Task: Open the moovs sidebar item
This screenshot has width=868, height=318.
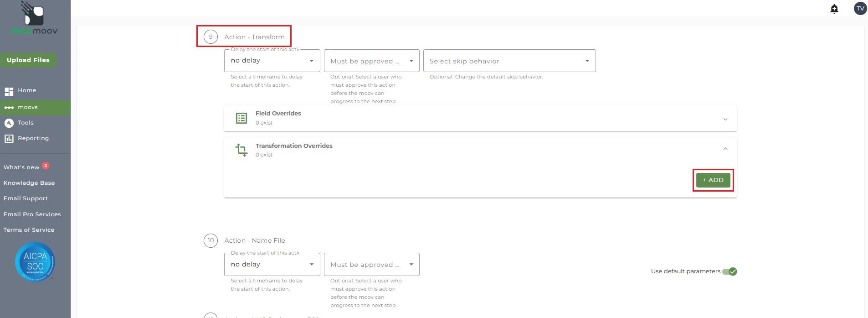Action: (x=28, y=108)
